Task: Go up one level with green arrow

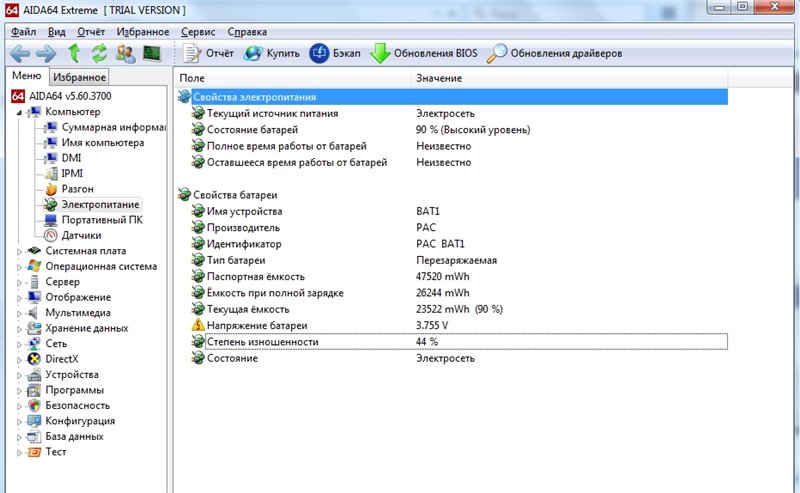Action: [74, 53]
